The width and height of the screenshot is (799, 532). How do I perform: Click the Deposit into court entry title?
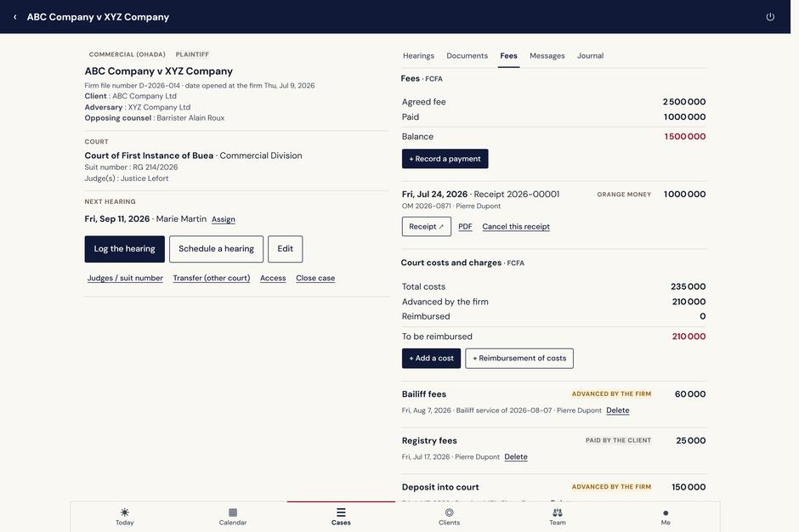[440, 487]
